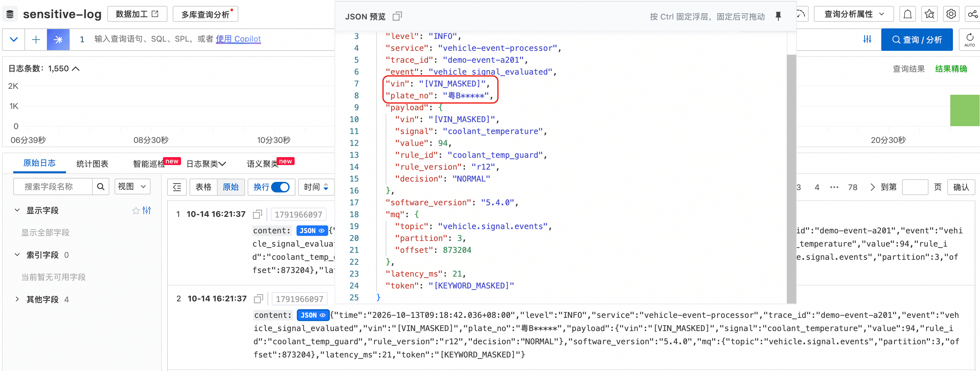
Task: Collapse the 显示字段 section
Action: tap(17, 210)
